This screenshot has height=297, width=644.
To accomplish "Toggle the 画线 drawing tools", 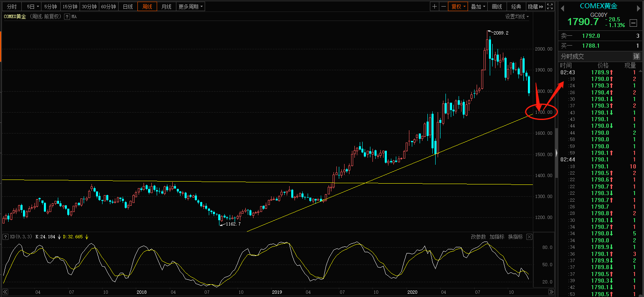I will pyautogui.click(x=497, y=7).
